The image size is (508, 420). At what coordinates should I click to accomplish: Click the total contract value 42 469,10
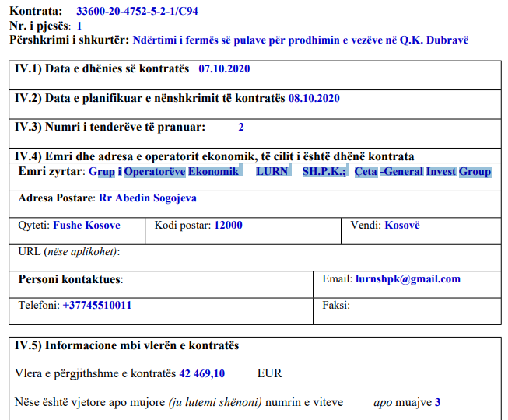201,373
